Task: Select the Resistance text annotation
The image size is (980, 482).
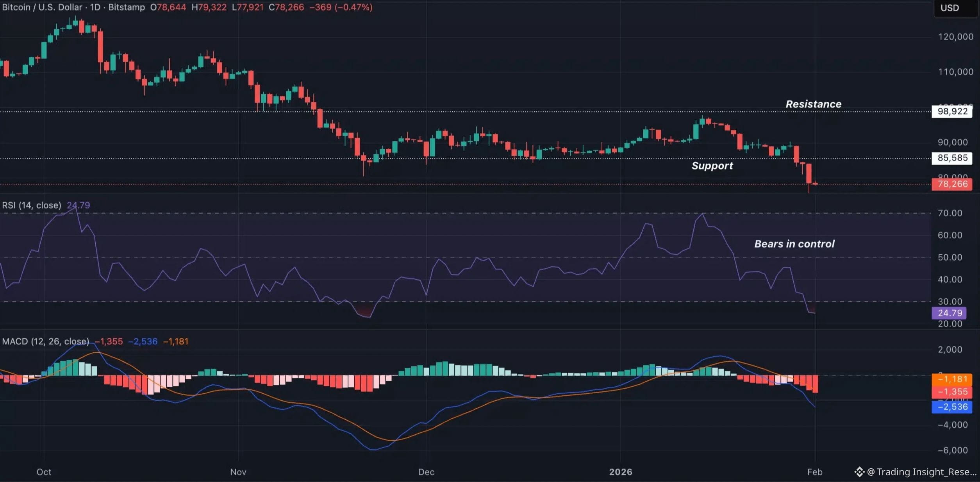Action: pyautogui.click(x=813, y=104)
